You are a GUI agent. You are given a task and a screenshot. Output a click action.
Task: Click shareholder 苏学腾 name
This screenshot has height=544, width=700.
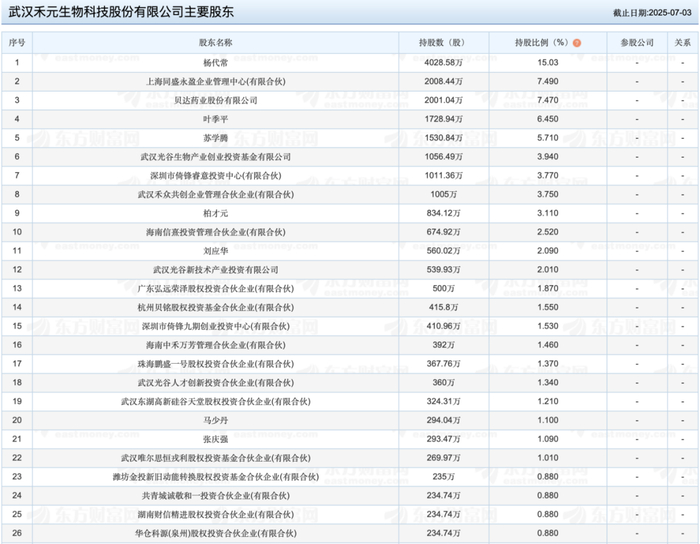[x=215, y=138]
